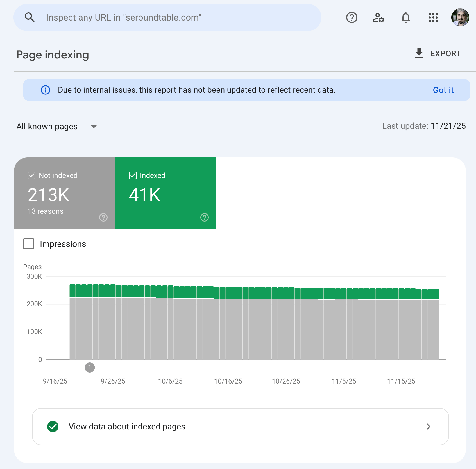Click chevron on View data about indexed pages
Screen dimensions: 476x469
[428, 427]
